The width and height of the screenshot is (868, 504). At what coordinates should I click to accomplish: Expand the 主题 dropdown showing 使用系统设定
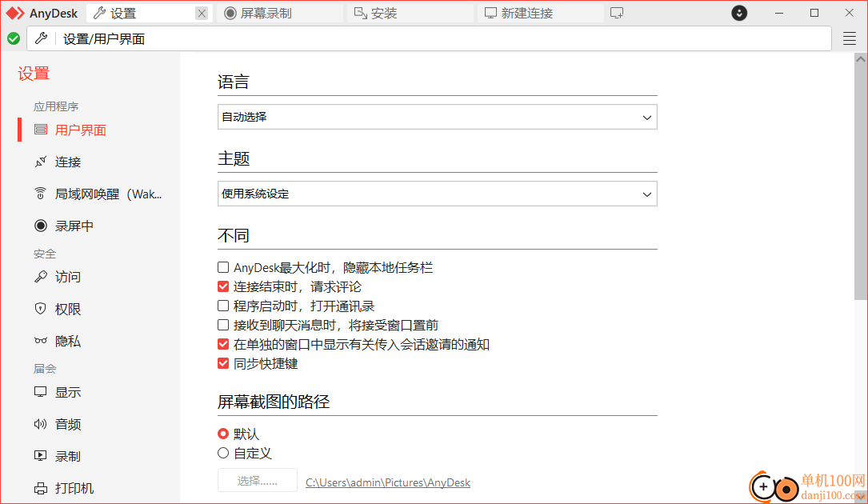pos(438,194)
